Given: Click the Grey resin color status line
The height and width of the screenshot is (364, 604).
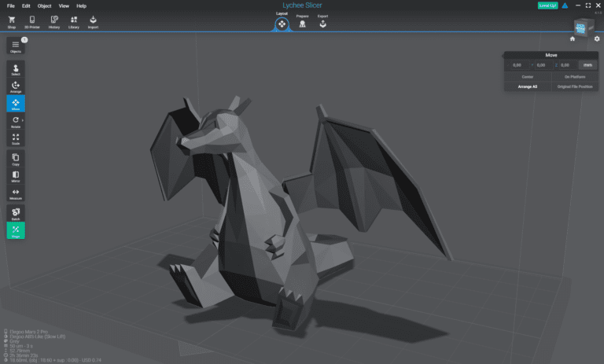Looking at the screenshot, I should click(x=12, y=341).
